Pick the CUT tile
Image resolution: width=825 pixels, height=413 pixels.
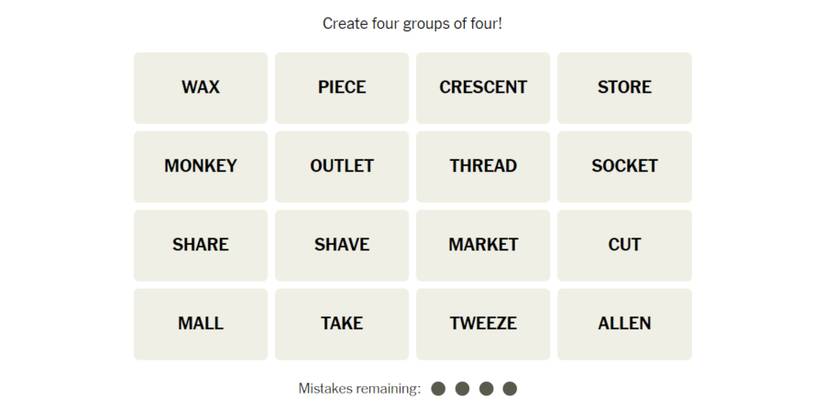[x=624, y=245]
